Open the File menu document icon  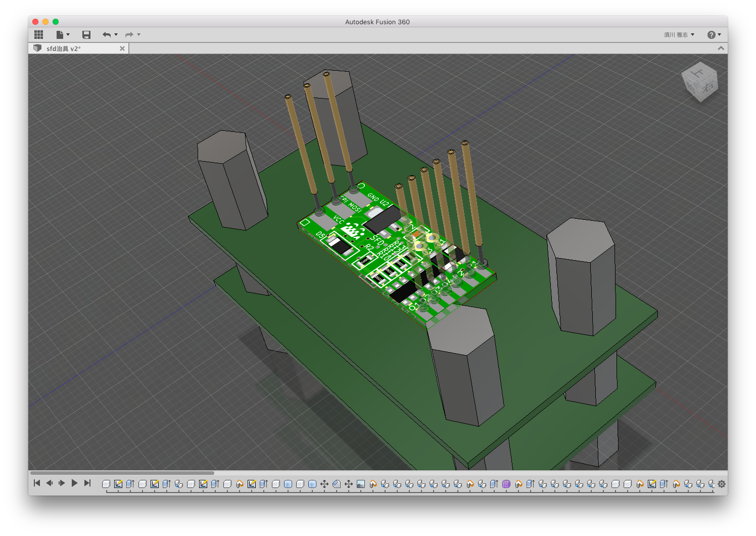click(x=60, y=34)
